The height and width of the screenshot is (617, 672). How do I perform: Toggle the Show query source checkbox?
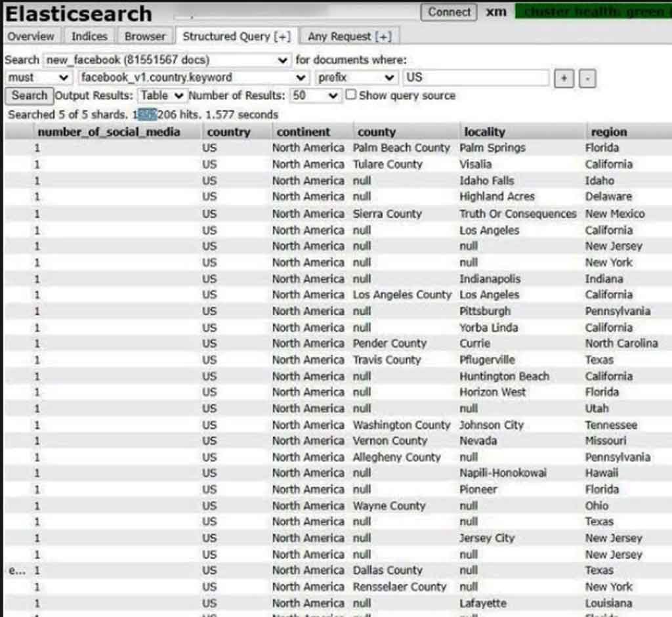(350, 95)
